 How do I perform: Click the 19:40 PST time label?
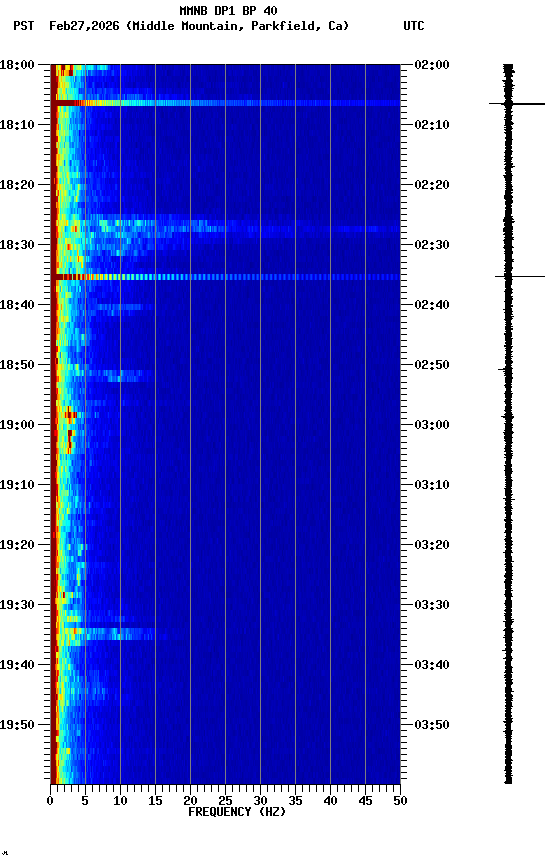[x=17, y=665]
